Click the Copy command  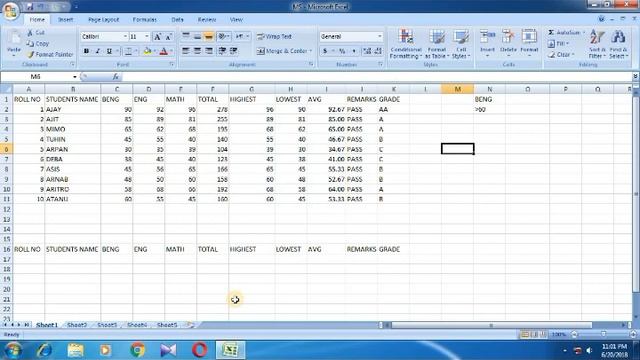(38, 43)
